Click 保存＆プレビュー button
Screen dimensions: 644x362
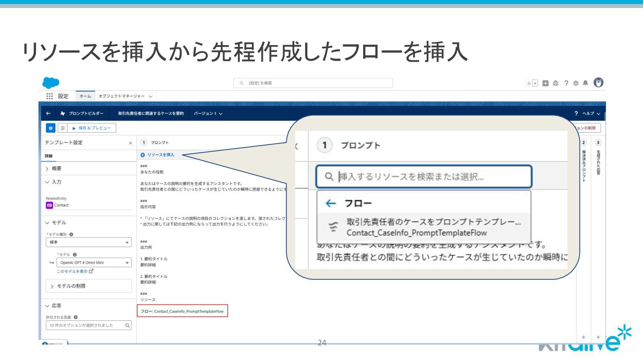click(x=91, y=128)
